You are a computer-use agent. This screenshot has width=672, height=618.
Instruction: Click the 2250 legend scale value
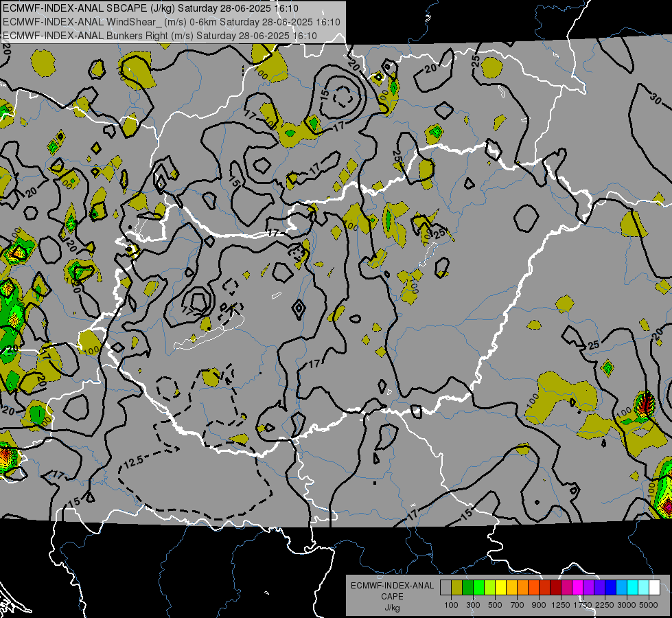[605, 605]
